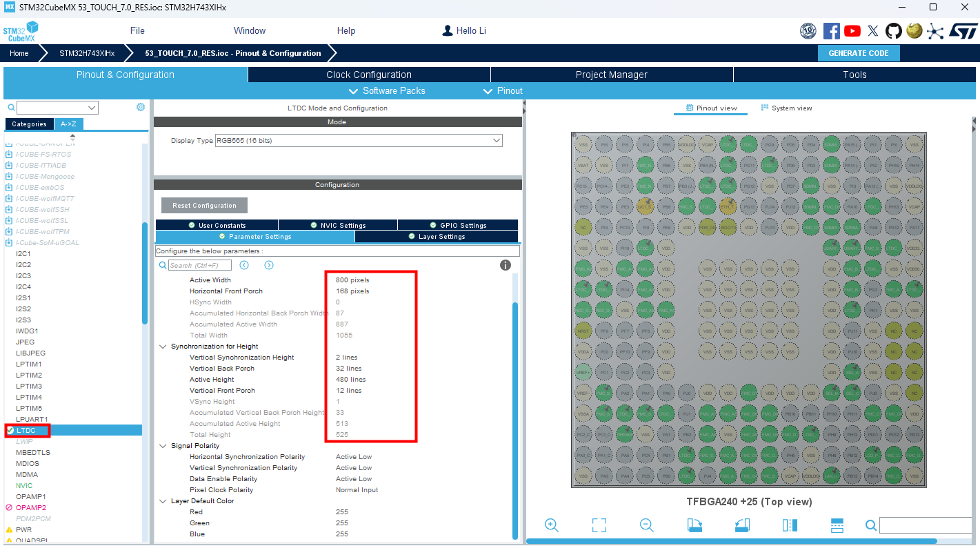Go to next parameter search result

(x=269, y=265)
